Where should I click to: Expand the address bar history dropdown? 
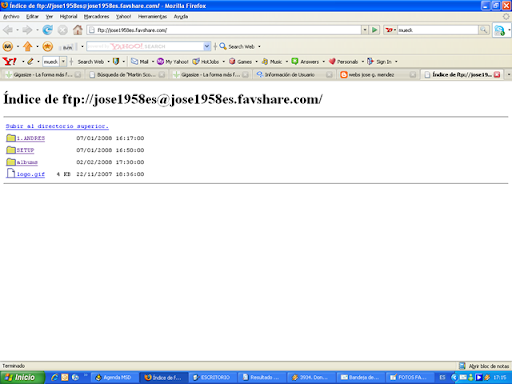click(365, 30)
